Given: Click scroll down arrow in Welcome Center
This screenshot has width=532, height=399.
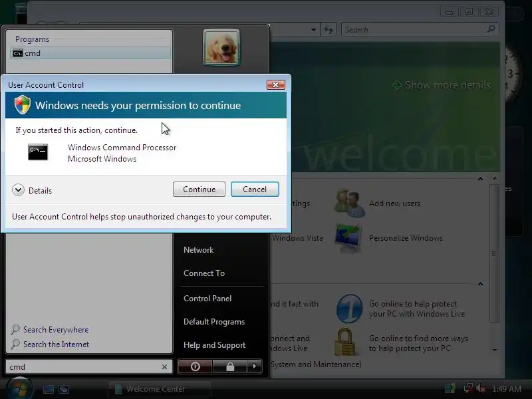Looking at the screenshot, I should point(495,350).
